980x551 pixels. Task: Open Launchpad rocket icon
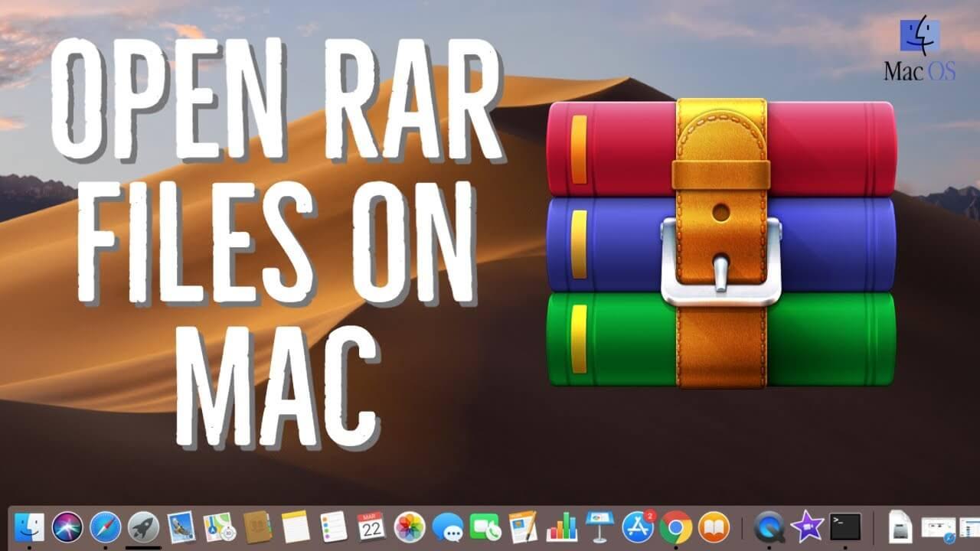[143, 527]
